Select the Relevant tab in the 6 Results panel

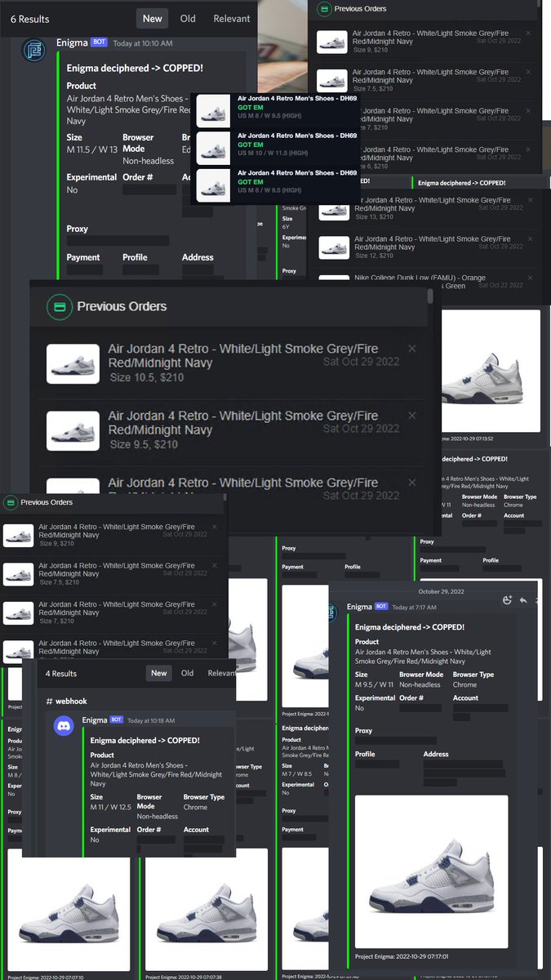(x=232, y=19)
